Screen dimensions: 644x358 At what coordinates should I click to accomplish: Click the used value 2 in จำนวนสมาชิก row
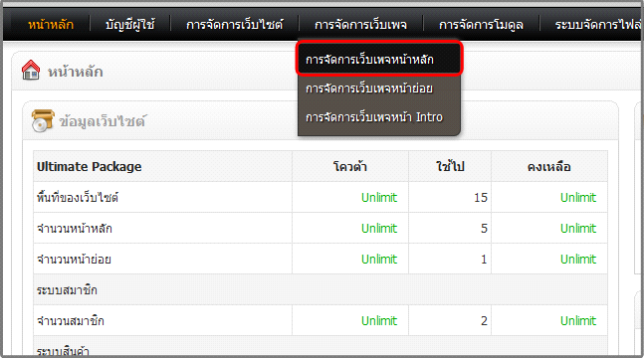click(x=484, y=320)
